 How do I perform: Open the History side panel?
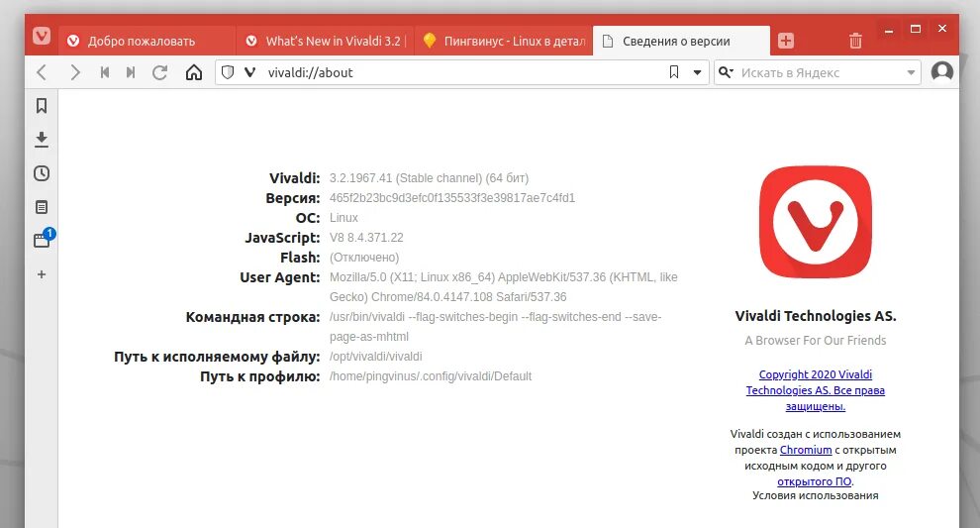click(42, 173)
